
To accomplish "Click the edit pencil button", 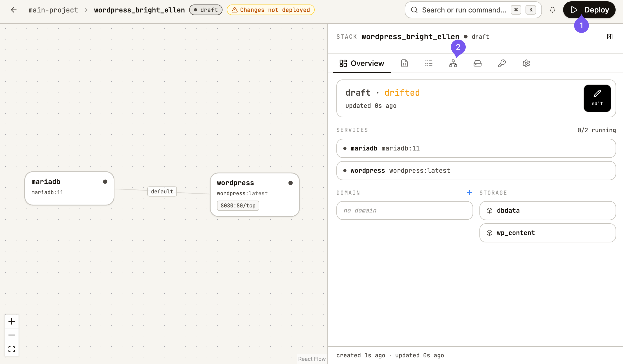I will click(597, 98).
